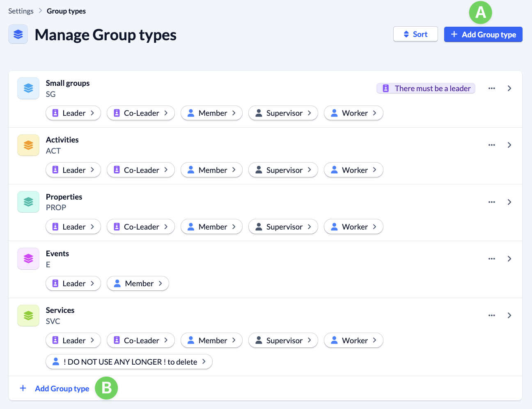Click the blue Add Group type button
Image resolution: width=532 pixels, height=409 pixels.
[x=483, y=34]
